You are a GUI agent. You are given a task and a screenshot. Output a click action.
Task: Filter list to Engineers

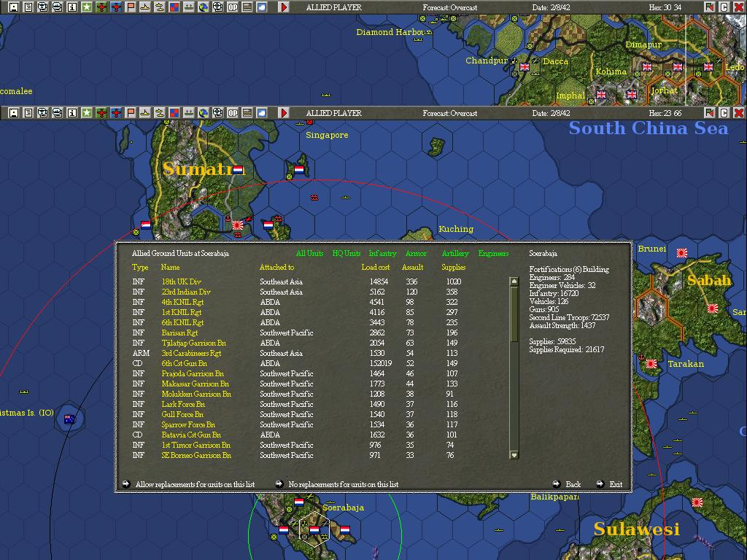[x=494, y=253]
